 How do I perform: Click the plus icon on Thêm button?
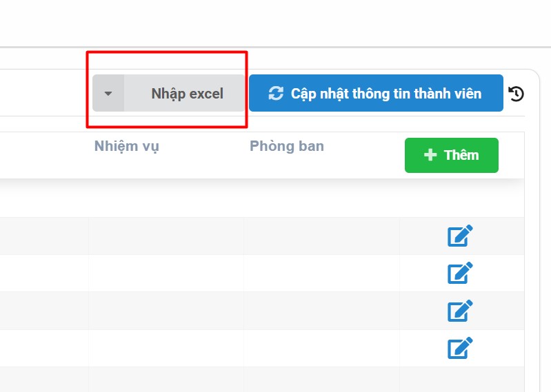(x=430, y=155)
